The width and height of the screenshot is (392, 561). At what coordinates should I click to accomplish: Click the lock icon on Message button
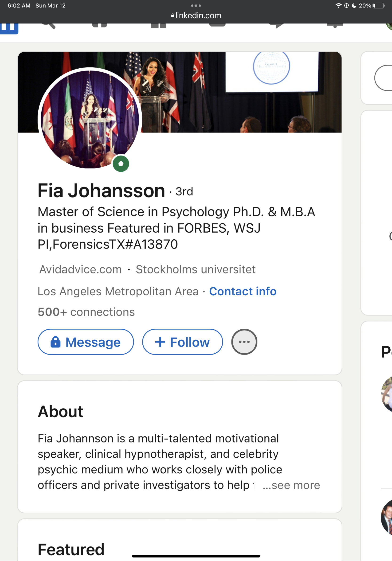point(55,342)
